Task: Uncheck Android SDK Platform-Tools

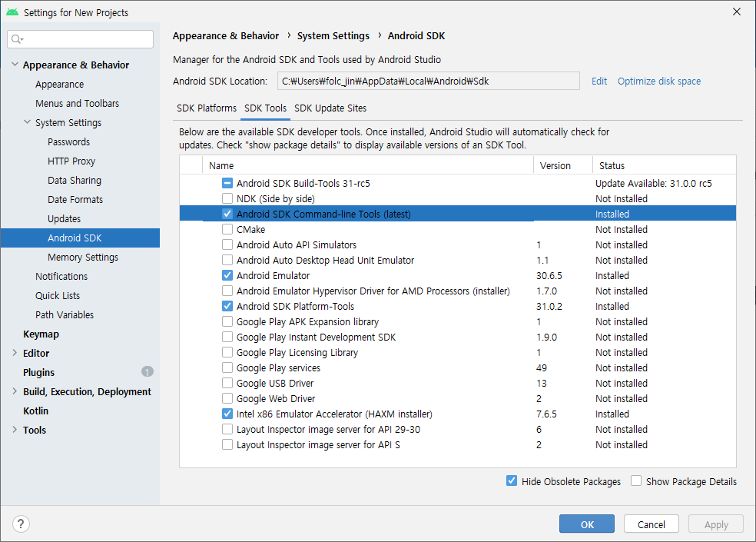Action: [x=227, y=307]
